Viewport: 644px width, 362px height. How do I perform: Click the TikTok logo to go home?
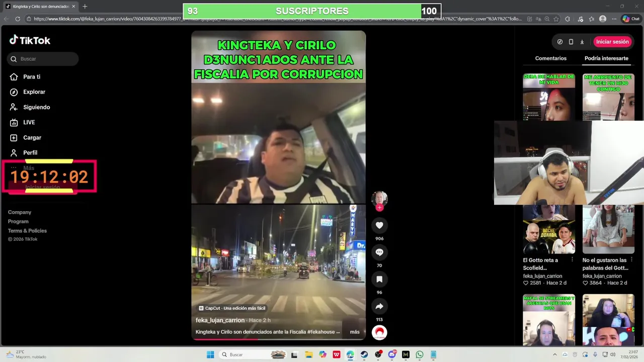[30, 40]
